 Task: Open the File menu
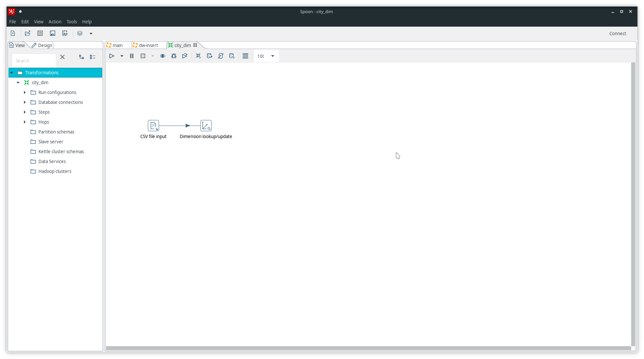tap(12, 21)
